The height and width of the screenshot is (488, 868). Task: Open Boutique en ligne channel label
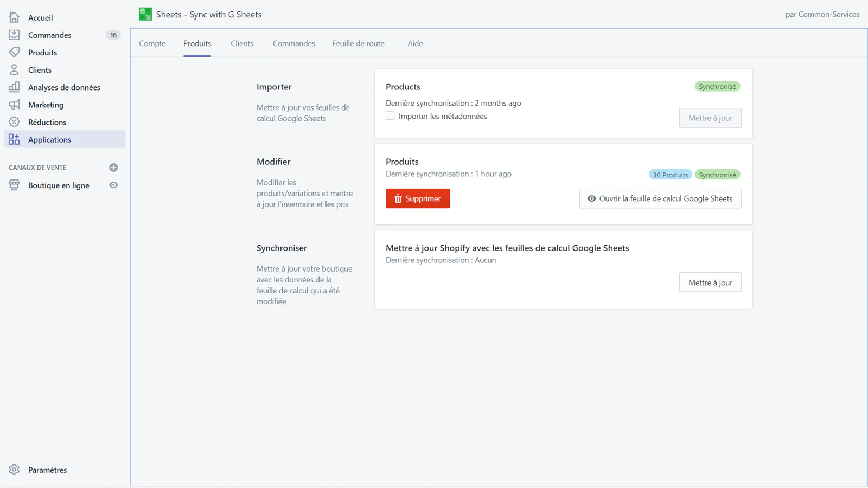tap(59, 185)
